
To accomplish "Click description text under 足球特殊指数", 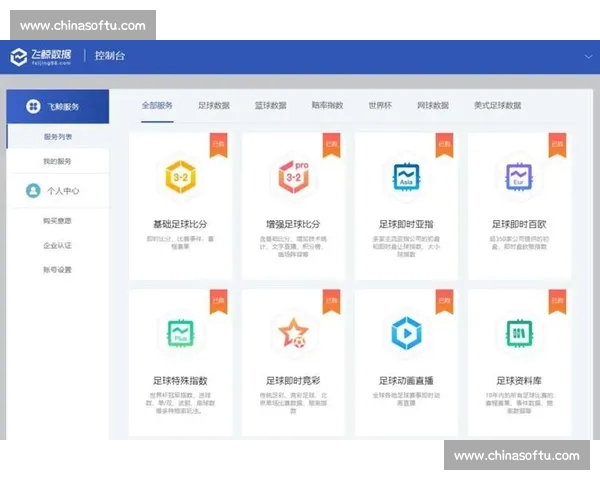I will tap(180, 403).
